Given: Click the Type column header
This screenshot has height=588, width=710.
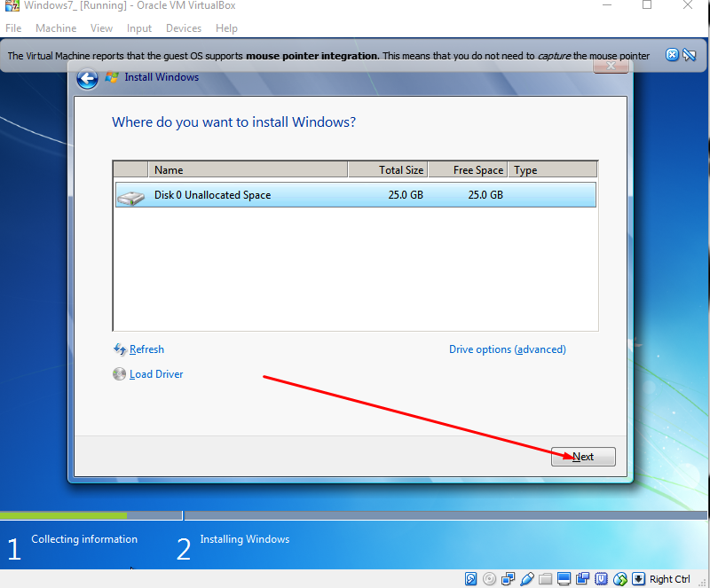Looking at the screenshot, I should point(552,169).
